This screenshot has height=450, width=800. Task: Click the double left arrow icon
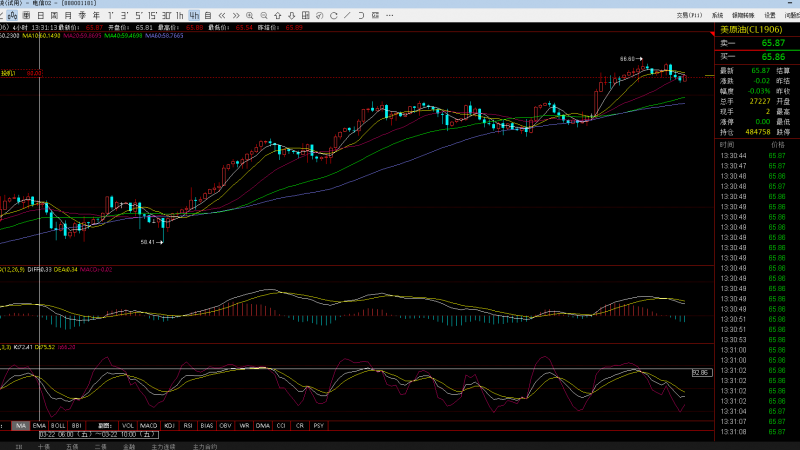(222, 15)
